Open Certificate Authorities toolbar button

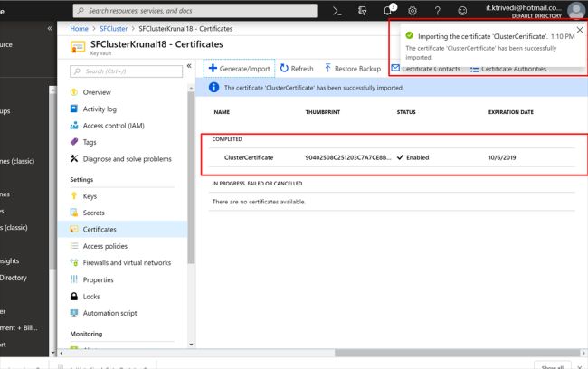click(x=508, y=69)
